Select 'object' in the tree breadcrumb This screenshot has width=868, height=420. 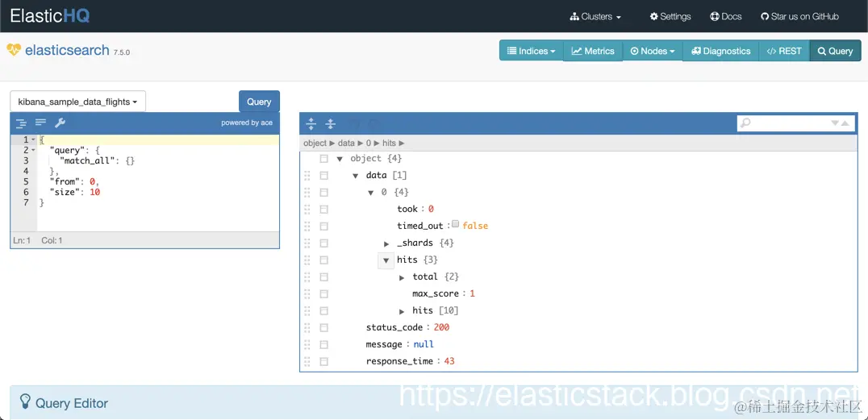point(315,143)
